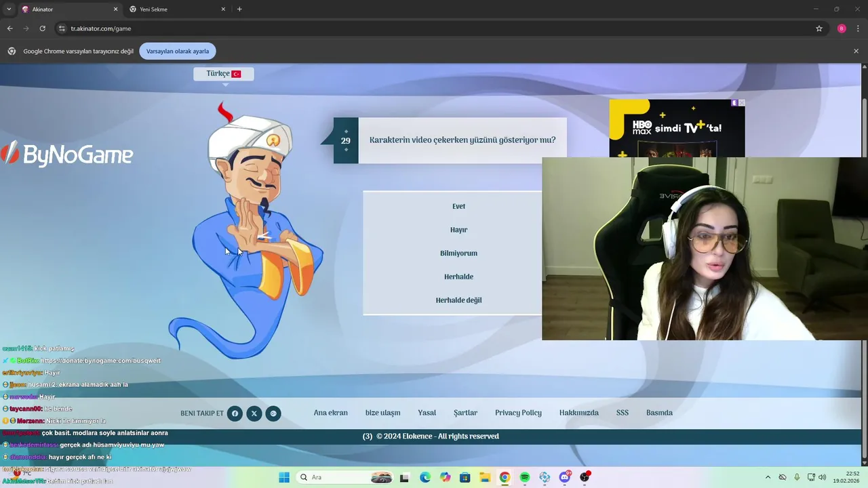The image size is (868, 488).
Task: Open File Explorer from the taskbar
Action: click(485, 477)
